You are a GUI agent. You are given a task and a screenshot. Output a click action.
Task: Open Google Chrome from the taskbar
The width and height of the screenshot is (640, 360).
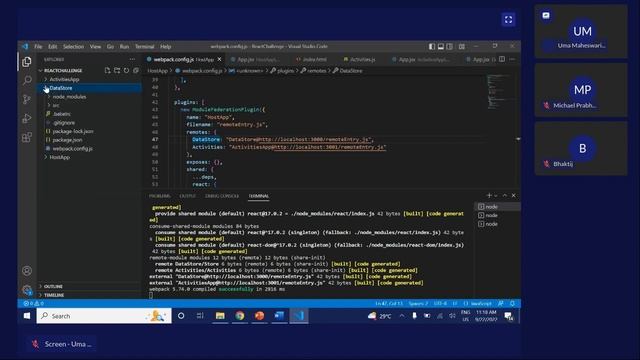click(240, 316)
